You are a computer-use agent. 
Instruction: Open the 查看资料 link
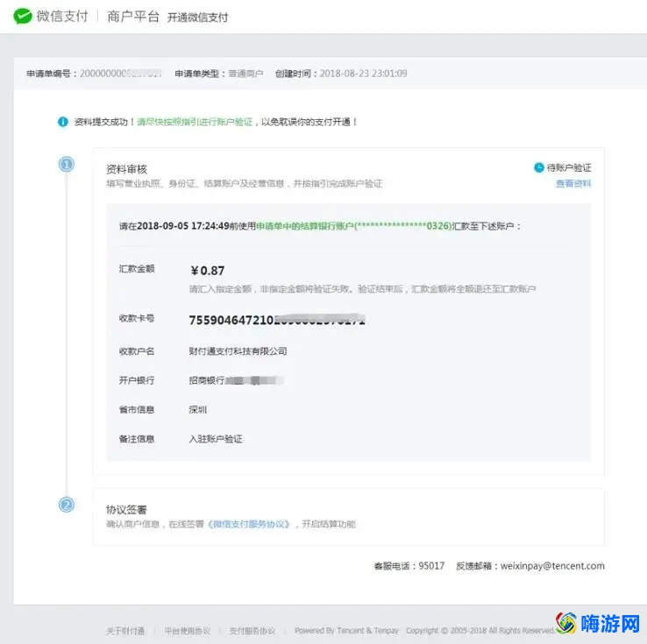[573, 183]
